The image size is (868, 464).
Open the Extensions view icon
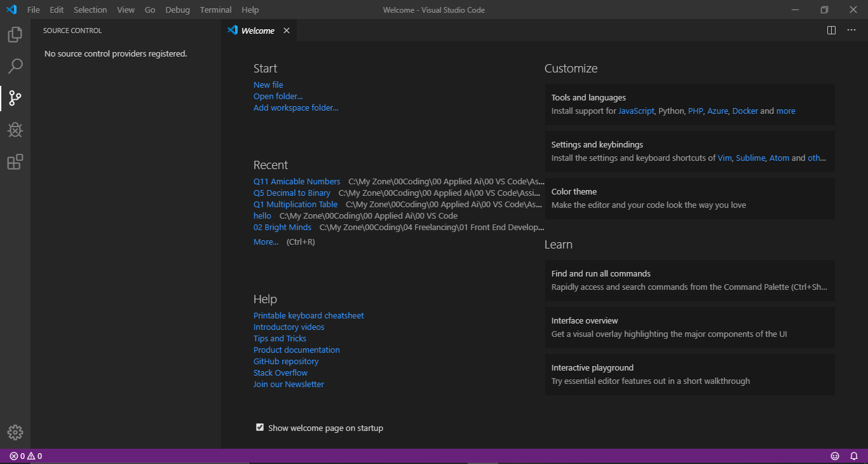tap(15, 162)
